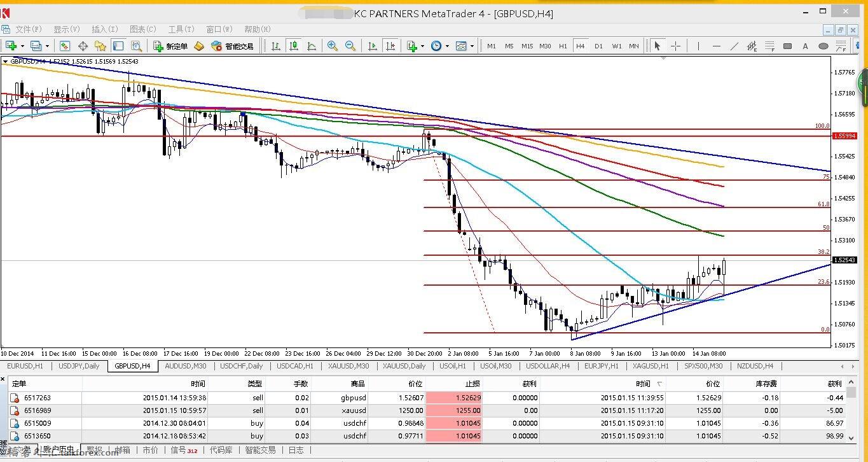This screenshot has height=462, width=868.
Task: Open the MetaEditor book icon
Action: tap(199, 46)
